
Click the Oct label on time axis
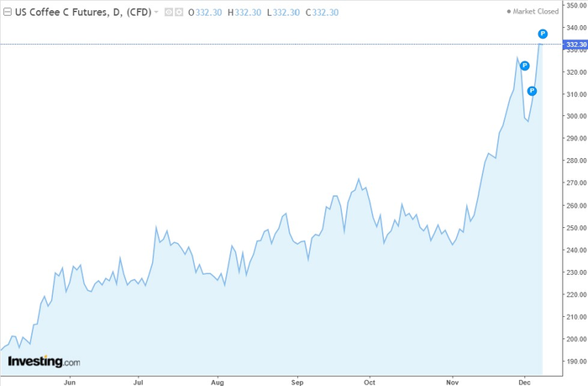point(370,383)
